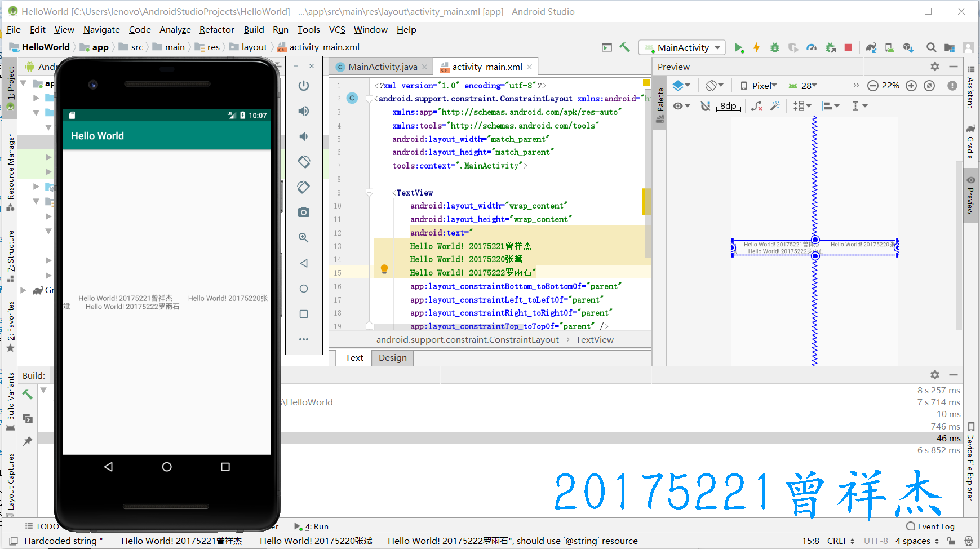Click the CRLF line separator selector
This screenshot has height=549, width=980.
(x=841, y=541)
